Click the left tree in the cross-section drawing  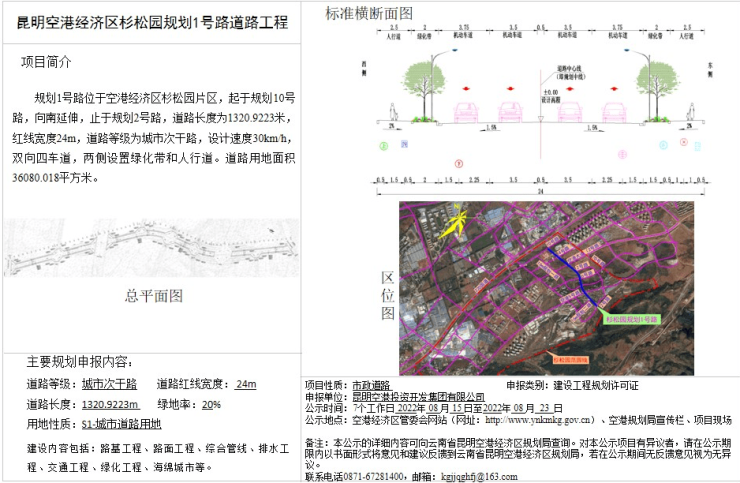tap(424, 90)
